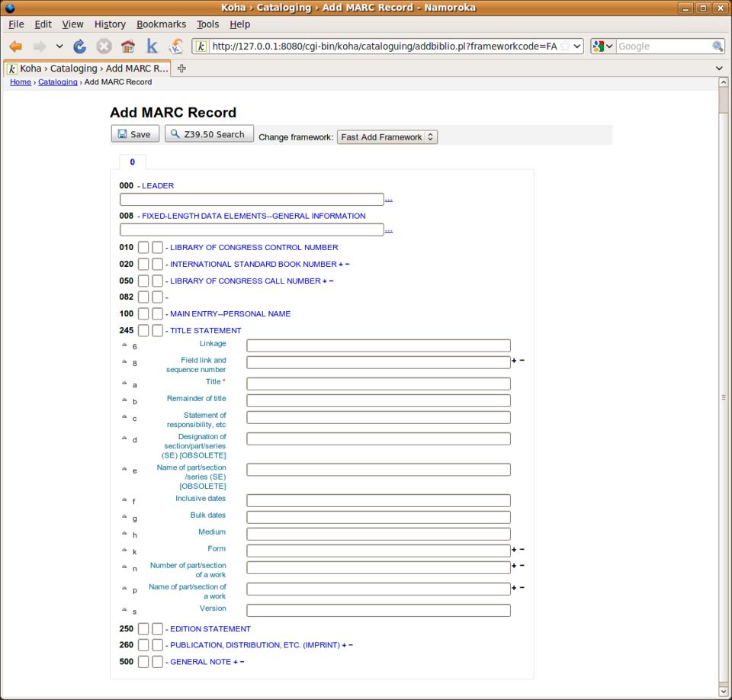732x700 pixels.
Task: Click the up-arrow icon beside subfield a Title
Action: point(124,383)
